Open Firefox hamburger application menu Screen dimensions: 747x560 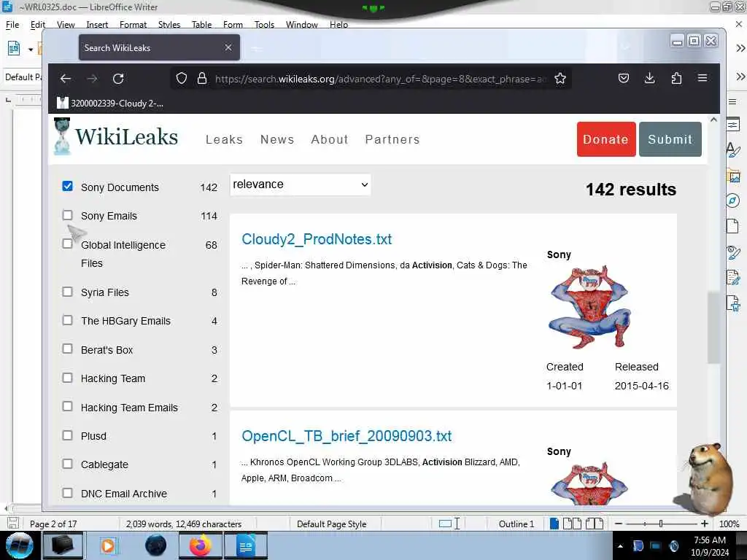(703, 78)
